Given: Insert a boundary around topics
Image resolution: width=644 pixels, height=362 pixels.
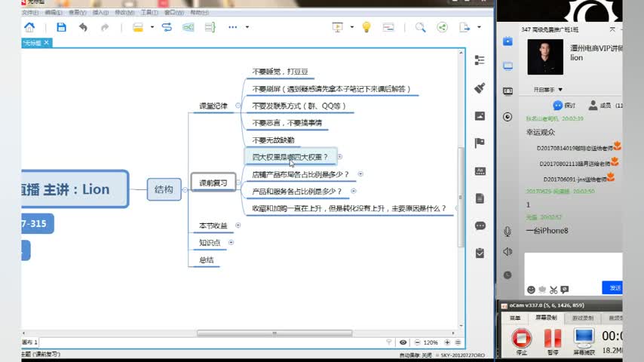Looking at the screenshot, I should pos(188,27).
